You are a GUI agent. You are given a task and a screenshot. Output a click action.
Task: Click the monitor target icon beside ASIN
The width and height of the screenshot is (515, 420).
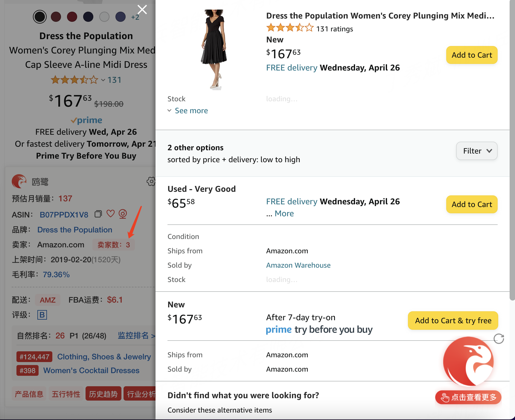tap(123, 214)
